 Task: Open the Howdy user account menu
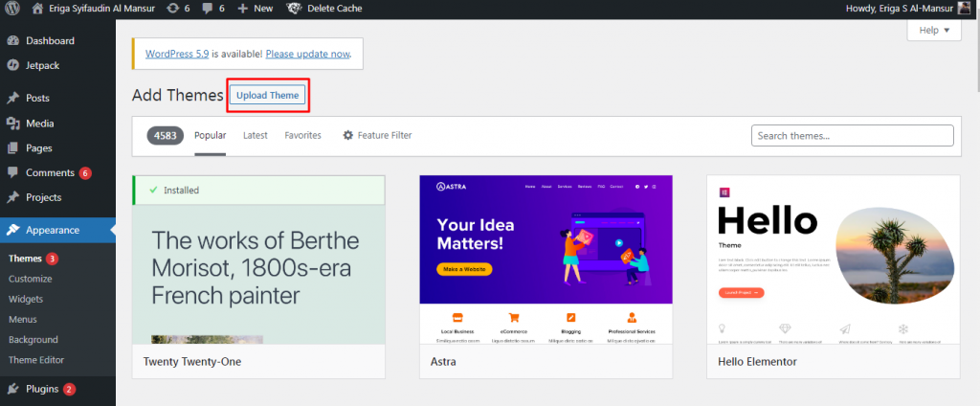point(900,8)
